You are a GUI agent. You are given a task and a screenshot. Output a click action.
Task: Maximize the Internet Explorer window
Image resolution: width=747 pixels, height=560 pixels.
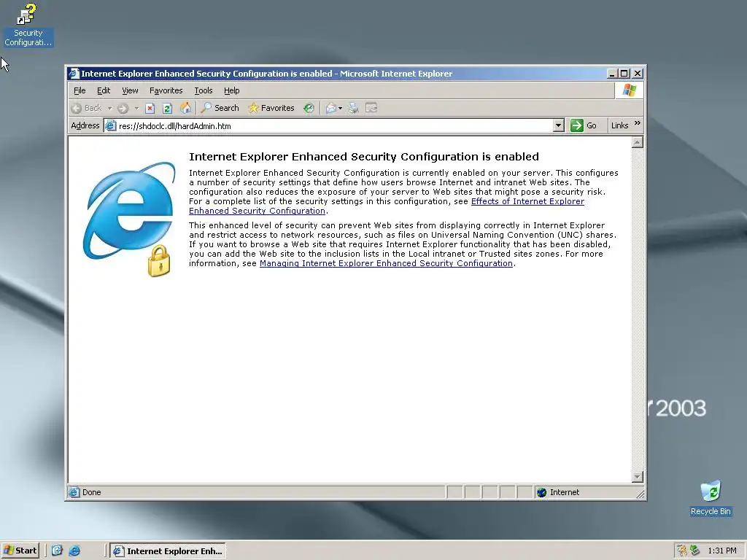[624, 74]
